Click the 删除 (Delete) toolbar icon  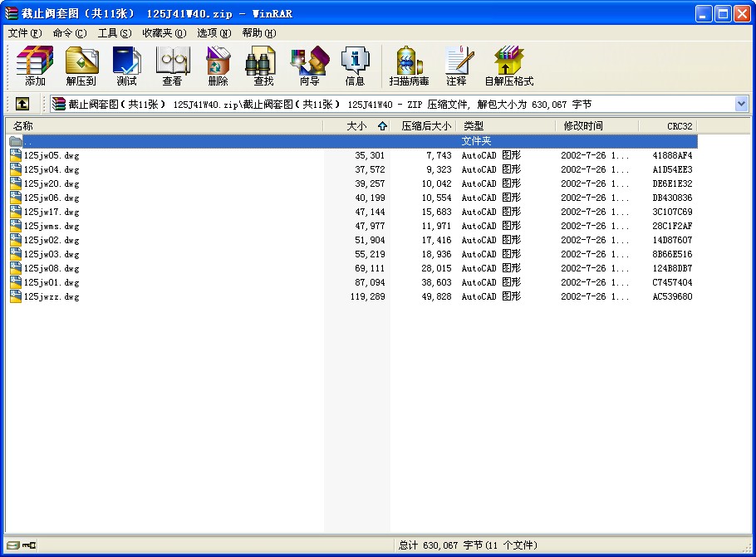218,66
